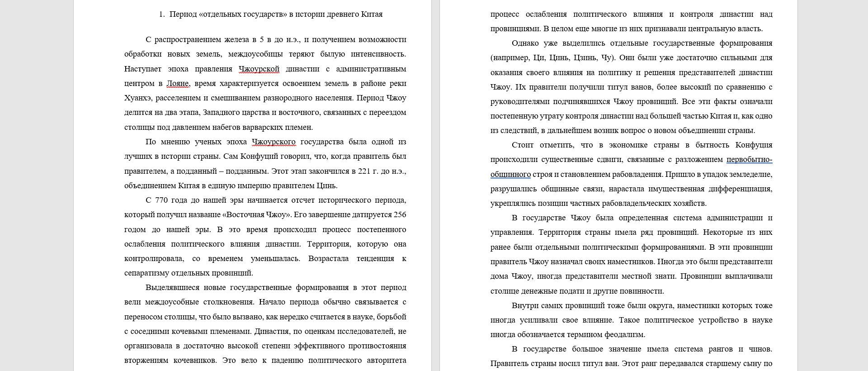Click the words «С распространением железа»
Screen dimensions: 868x371
click(196, 39)
